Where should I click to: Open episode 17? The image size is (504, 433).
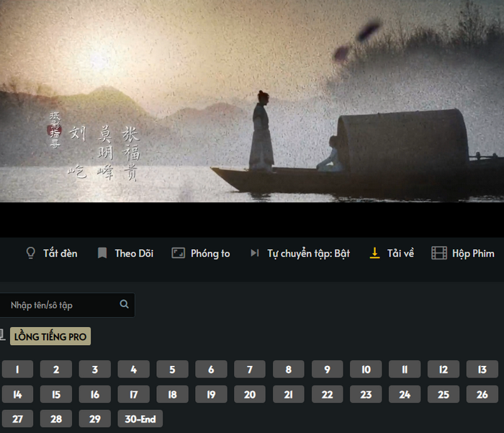coord(134,394)
